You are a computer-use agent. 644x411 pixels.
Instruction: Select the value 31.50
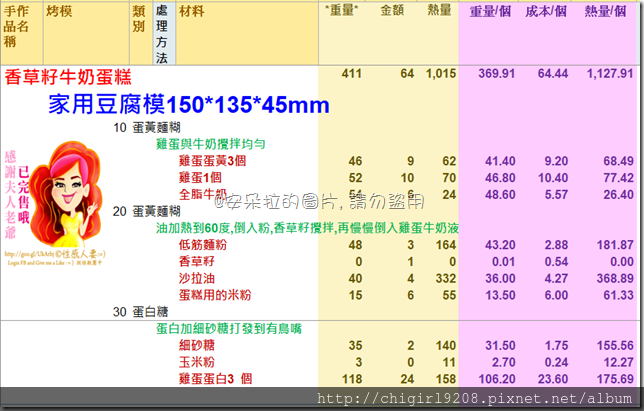tap(500, 346)
